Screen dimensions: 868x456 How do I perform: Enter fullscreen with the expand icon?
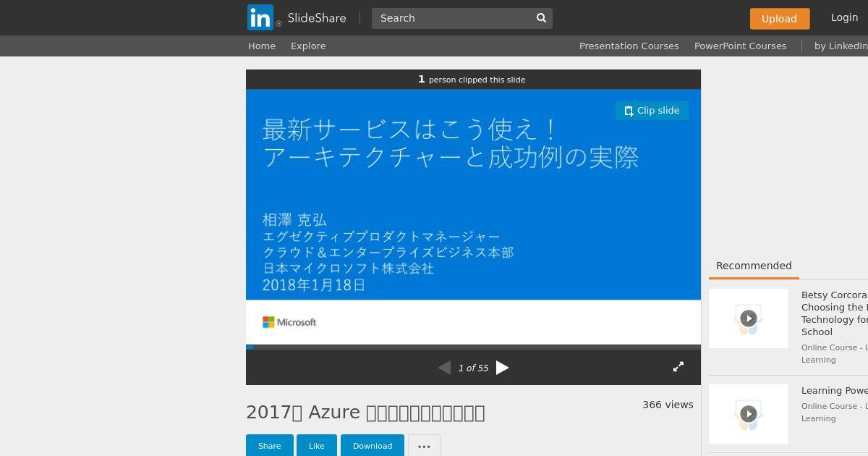(678, 367)
